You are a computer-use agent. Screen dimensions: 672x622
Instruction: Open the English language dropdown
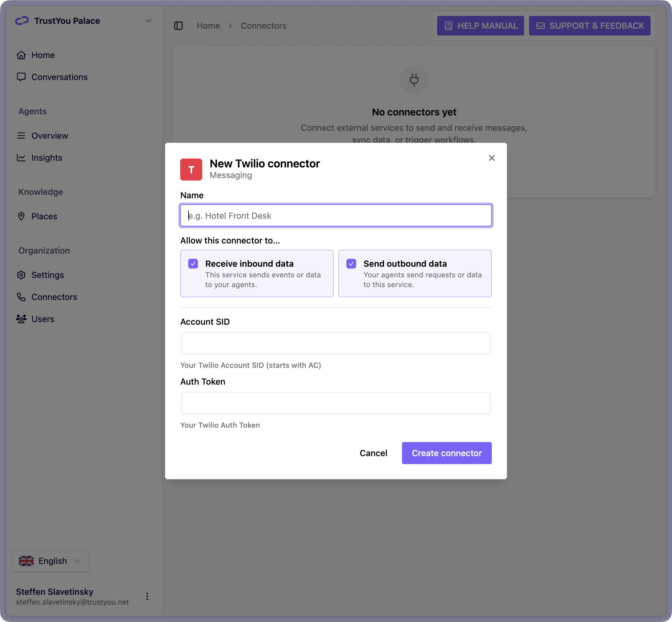(x=50, y=561)
